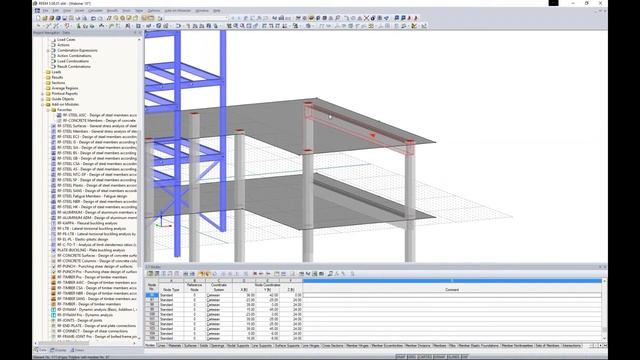Expand the Guide Objects folder
The width and height of the screenshot is (640, 360).
click(42, 99)
